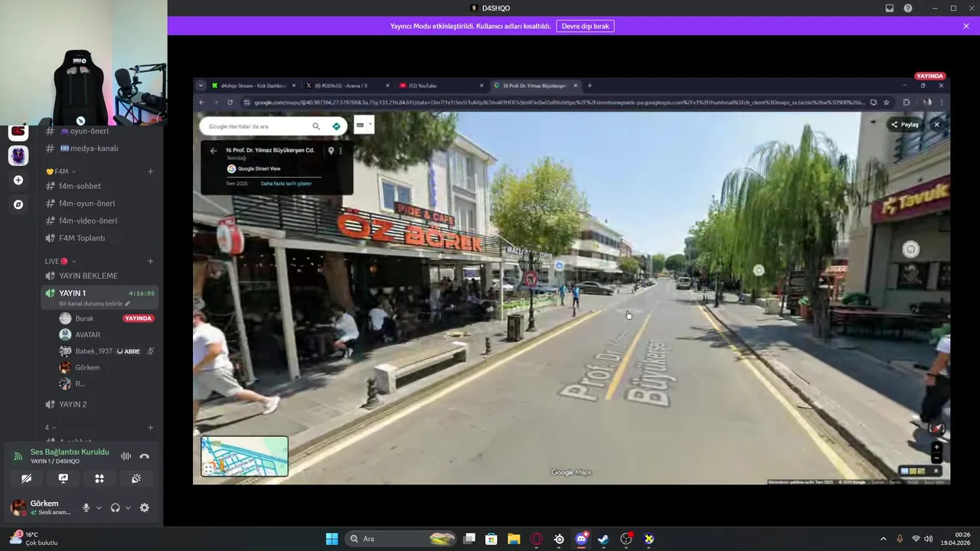Dismiss the streamer mode purple banner

click(966, 26)
